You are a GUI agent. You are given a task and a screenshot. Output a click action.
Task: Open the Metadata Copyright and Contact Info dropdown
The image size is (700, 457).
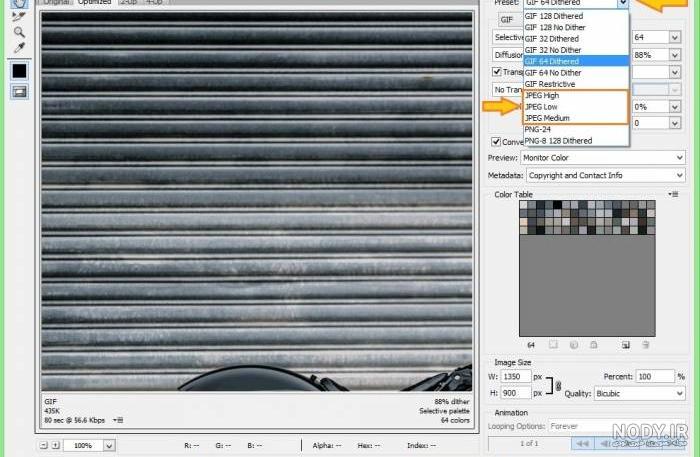[606, 175]
